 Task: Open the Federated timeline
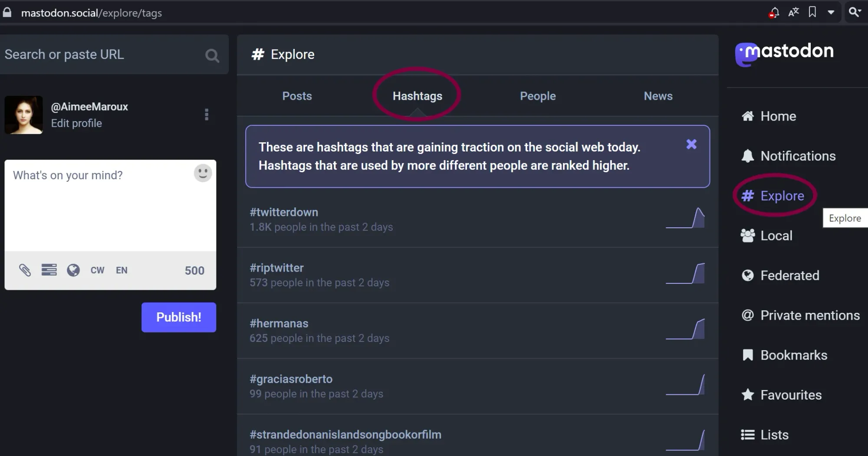[x=780, y=276]
